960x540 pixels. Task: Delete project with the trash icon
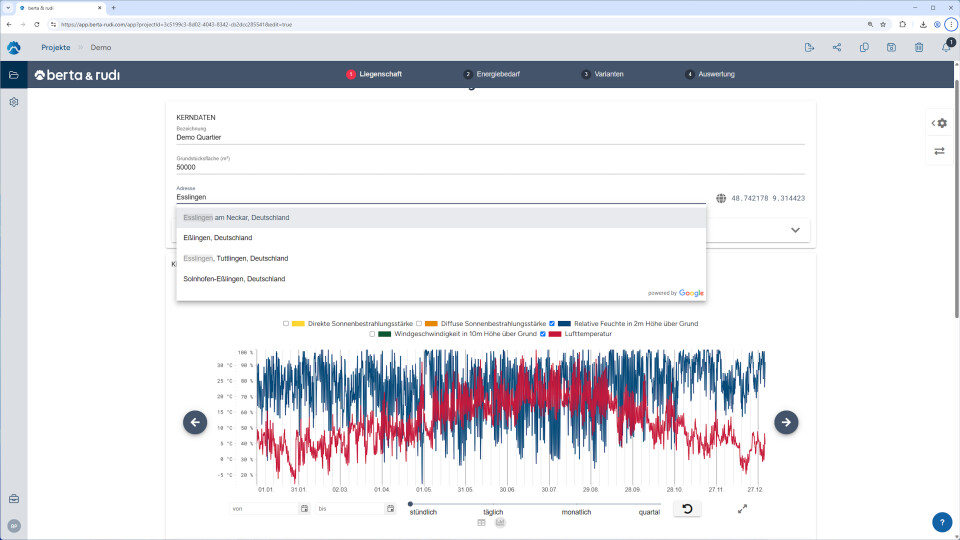918,47
